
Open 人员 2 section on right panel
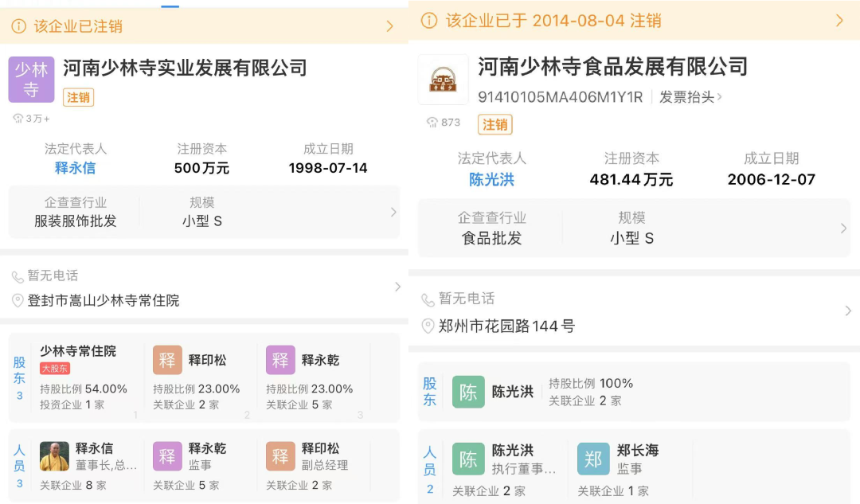pos(430,470)
